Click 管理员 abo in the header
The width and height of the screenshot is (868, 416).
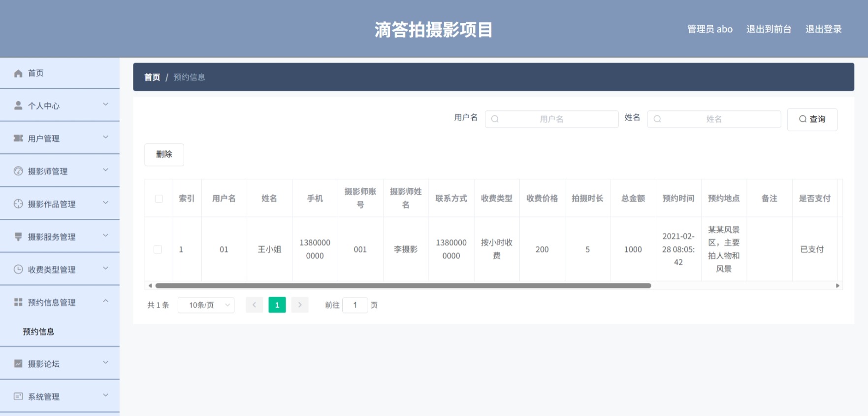pos(709,29)
